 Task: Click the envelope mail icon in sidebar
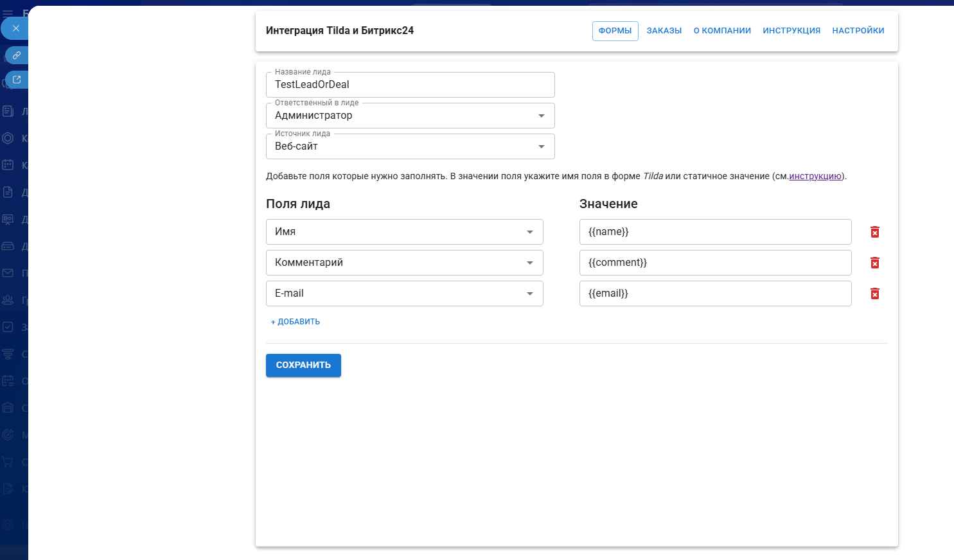8,273
